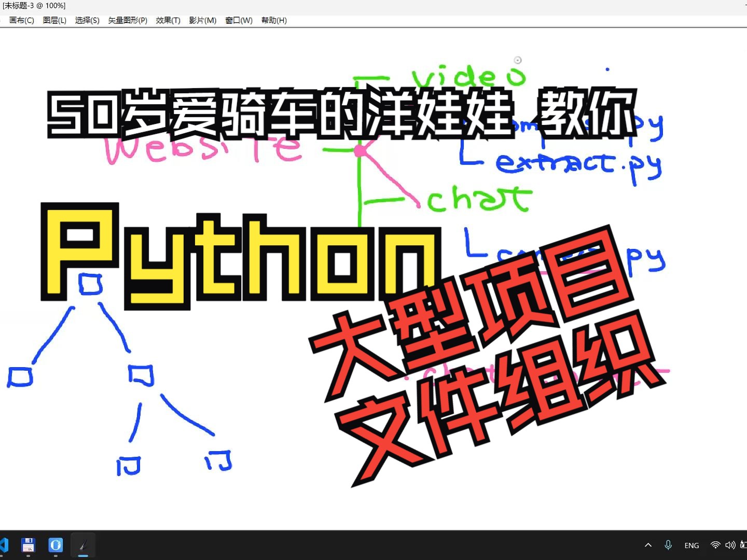Open the 画布(C) menu

click(x=21, y=20)
